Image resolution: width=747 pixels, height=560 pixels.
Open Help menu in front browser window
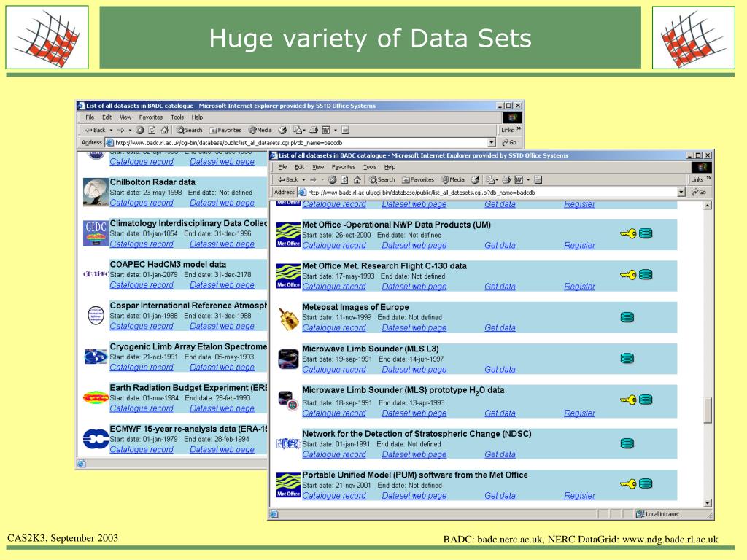390,167
